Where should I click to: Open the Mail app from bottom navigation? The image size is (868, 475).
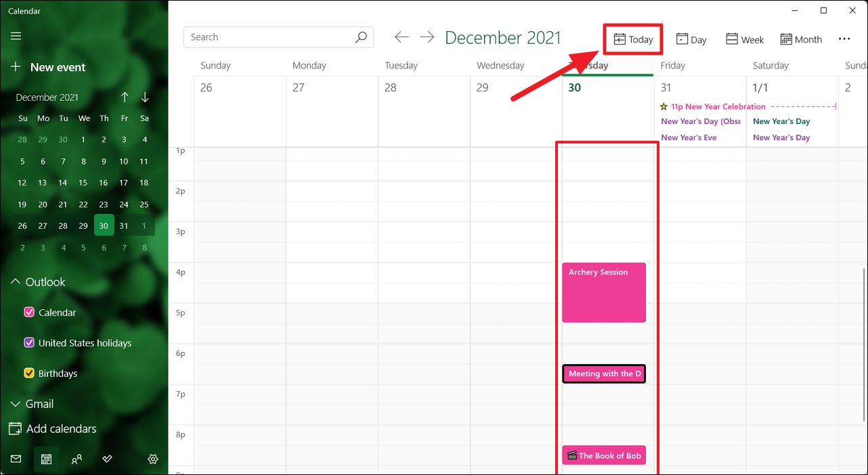(16, 459)
